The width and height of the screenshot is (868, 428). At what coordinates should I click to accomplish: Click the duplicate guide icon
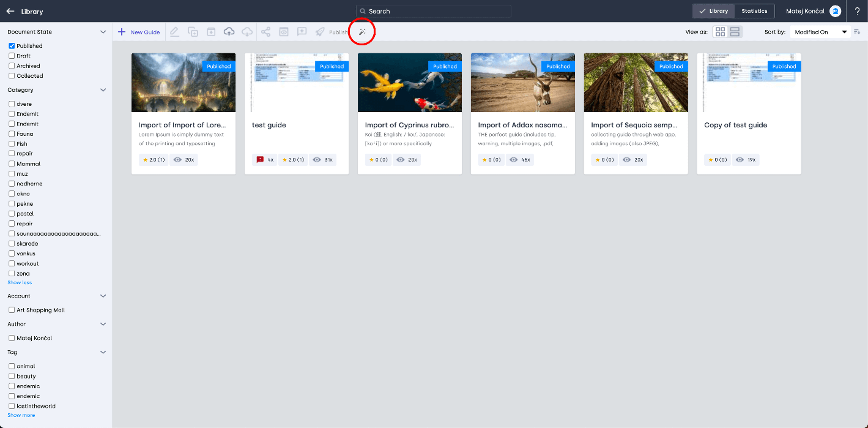(193, 32)
